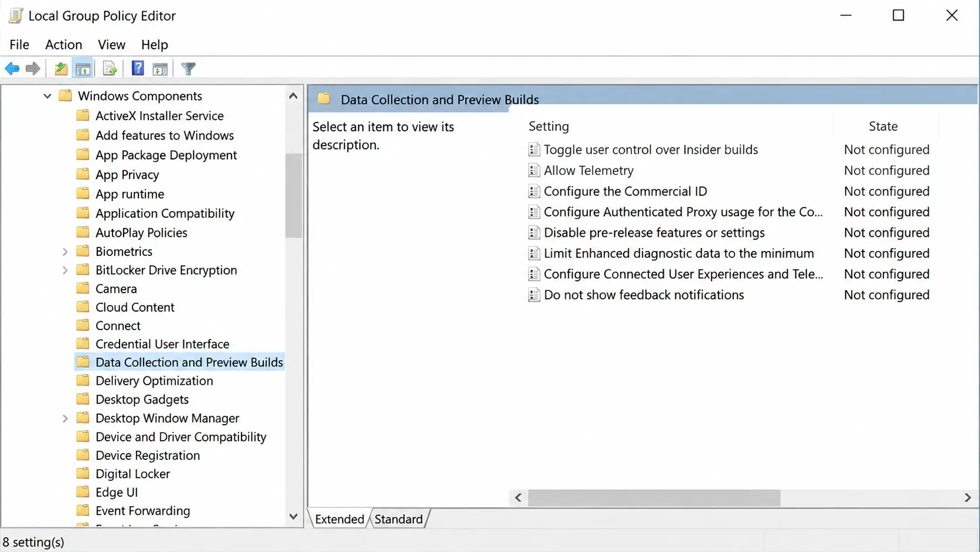Click the app icon in the title bar
The width and height of the screenshot is (980, 552).
[x=16, y=16]
